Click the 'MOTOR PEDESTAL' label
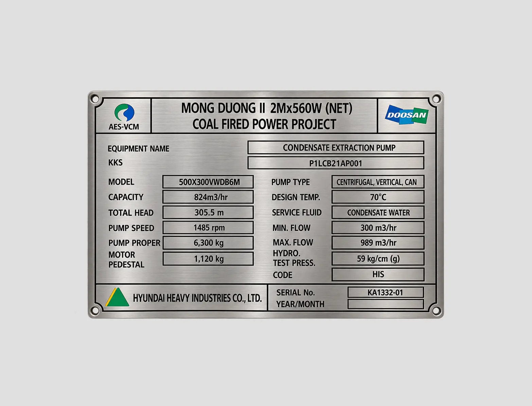Image resolution: width=532 pixels, height=406 pixels. 126,260
